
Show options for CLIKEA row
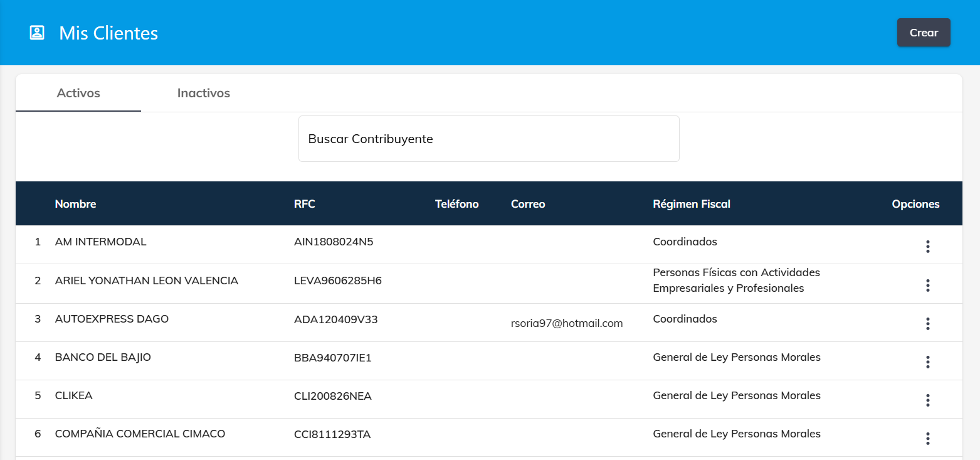tap(927, 400)
